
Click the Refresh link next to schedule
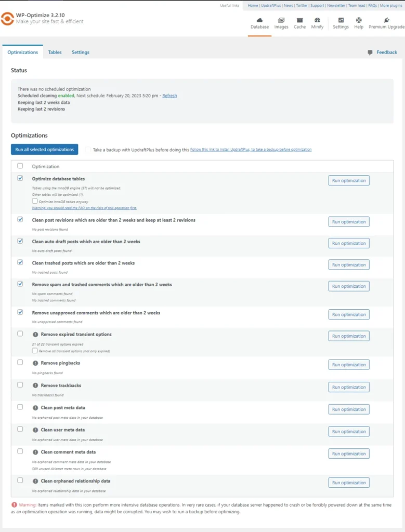[x=171, y=96]
